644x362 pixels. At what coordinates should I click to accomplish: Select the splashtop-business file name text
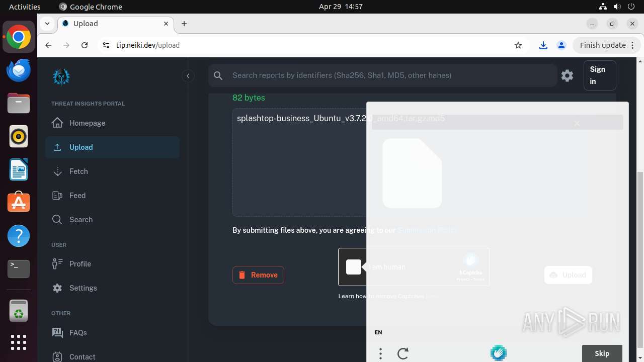pos(341,119)
